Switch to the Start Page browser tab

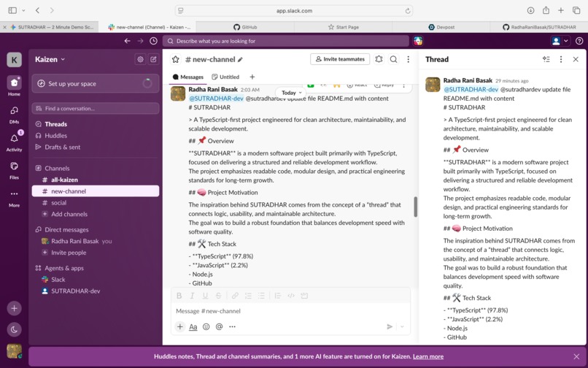(x=343, y=27)
